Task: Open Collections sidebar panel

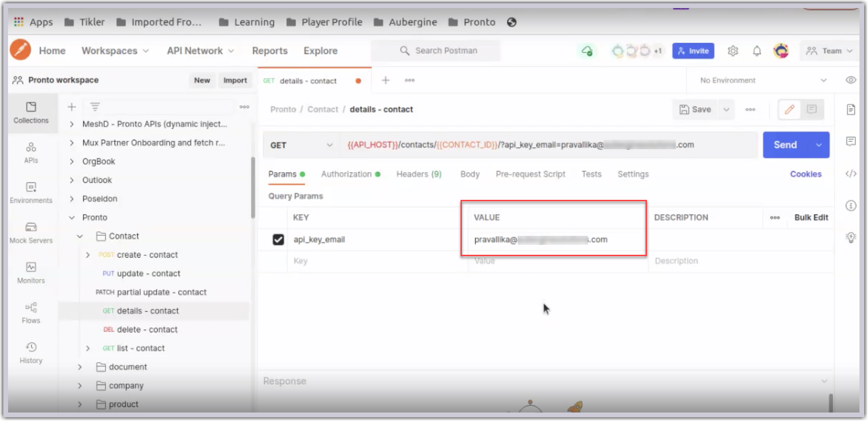Action: (31, 113)
